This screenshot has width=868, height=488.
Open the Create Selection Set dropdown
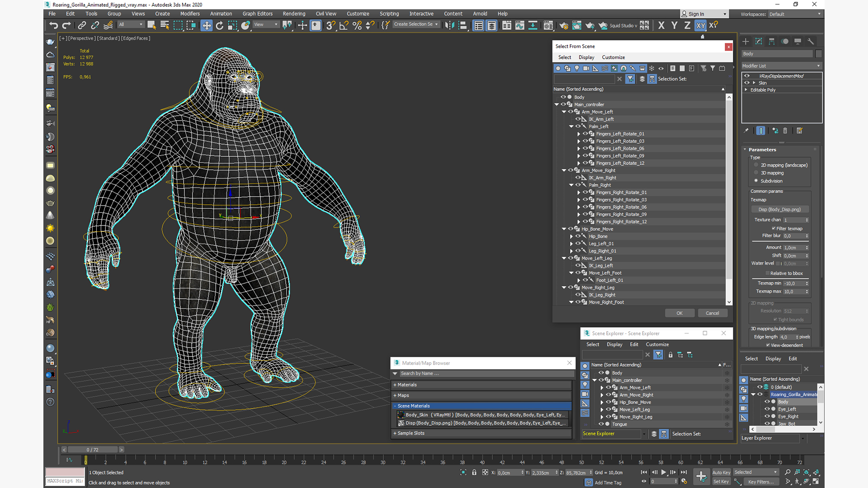[x=416, y=24]
